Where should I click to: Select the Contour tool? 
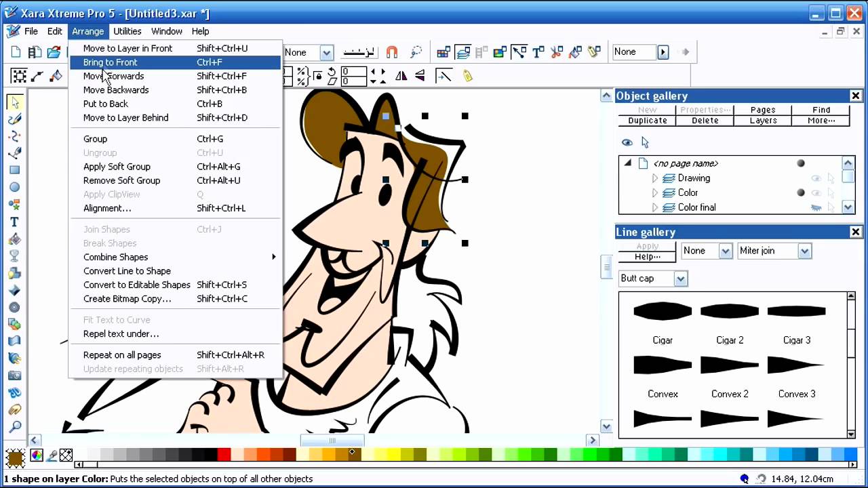(x=14, y=307)
